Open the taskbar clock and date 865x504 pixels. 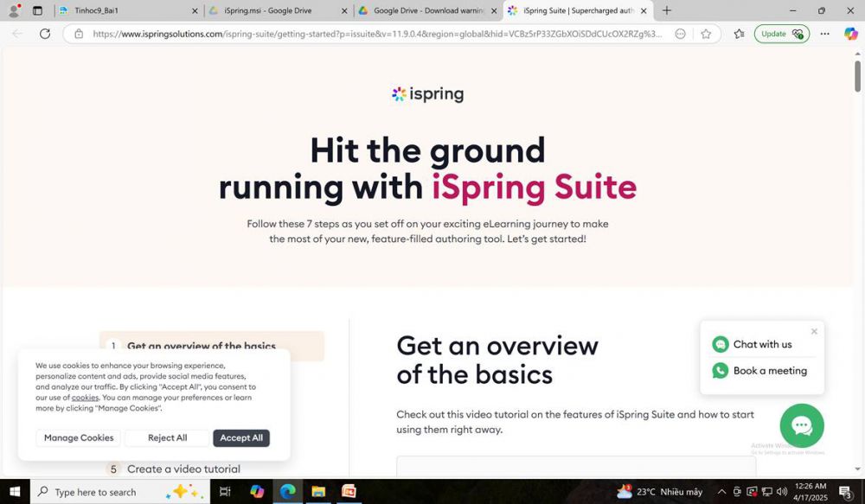(811, 491)
